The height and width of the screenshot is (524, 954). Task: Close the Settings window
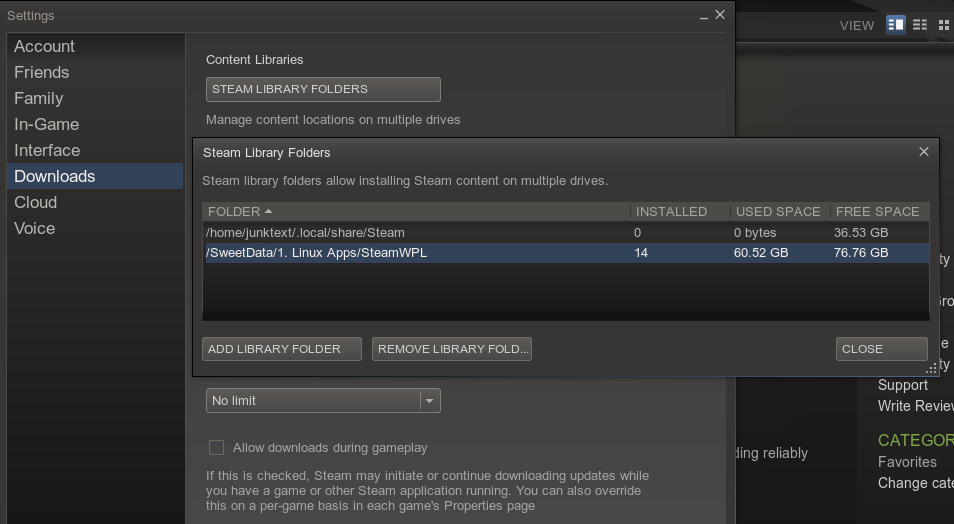(x=720, y=15)
